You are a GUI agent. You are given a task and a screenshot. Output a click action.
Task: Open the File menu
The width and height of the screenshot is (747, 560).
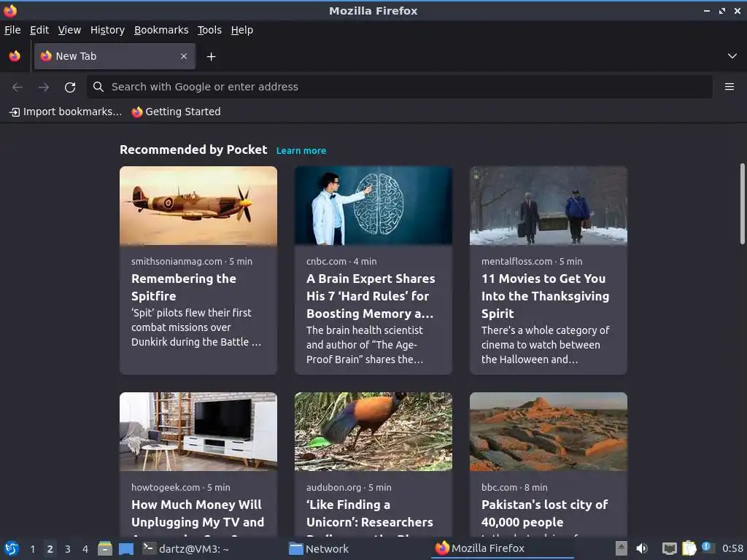click(x=12, y=30)
